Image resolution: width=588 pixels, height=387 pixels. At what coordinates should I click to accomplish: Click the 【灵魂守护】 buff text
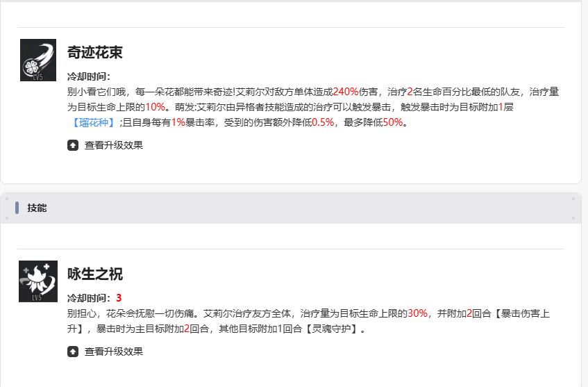point(332,329)
